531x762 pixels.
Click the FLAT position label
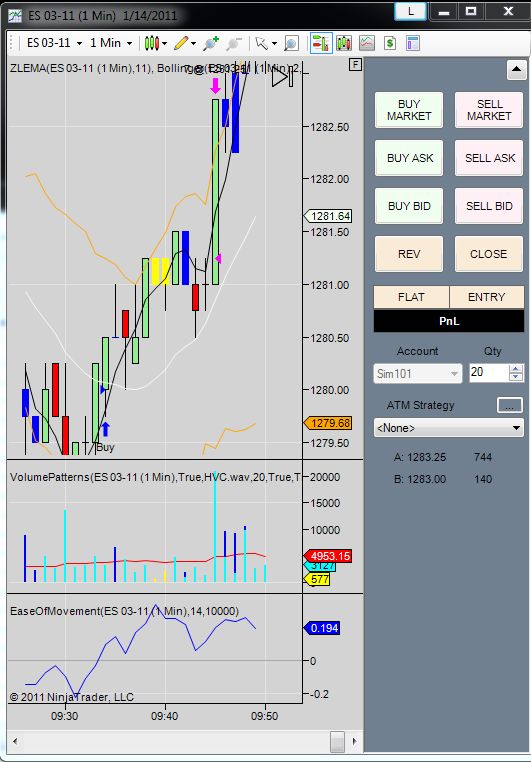click(x=411, y=297)
